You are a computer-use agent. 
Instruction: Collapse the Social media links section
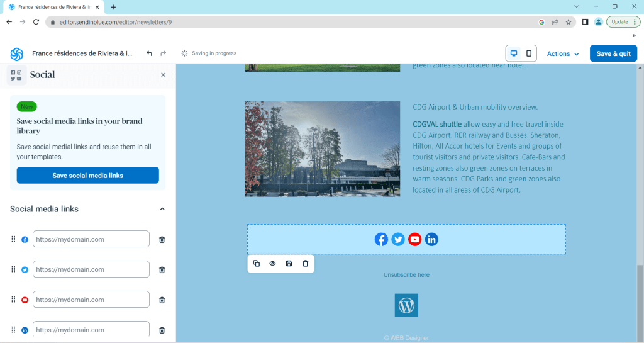162,209
